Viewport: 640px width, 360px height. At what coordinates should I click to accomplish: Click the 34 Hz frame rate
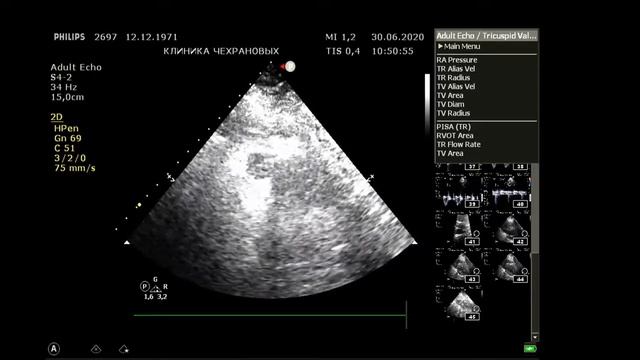click(x=64, y=87)
